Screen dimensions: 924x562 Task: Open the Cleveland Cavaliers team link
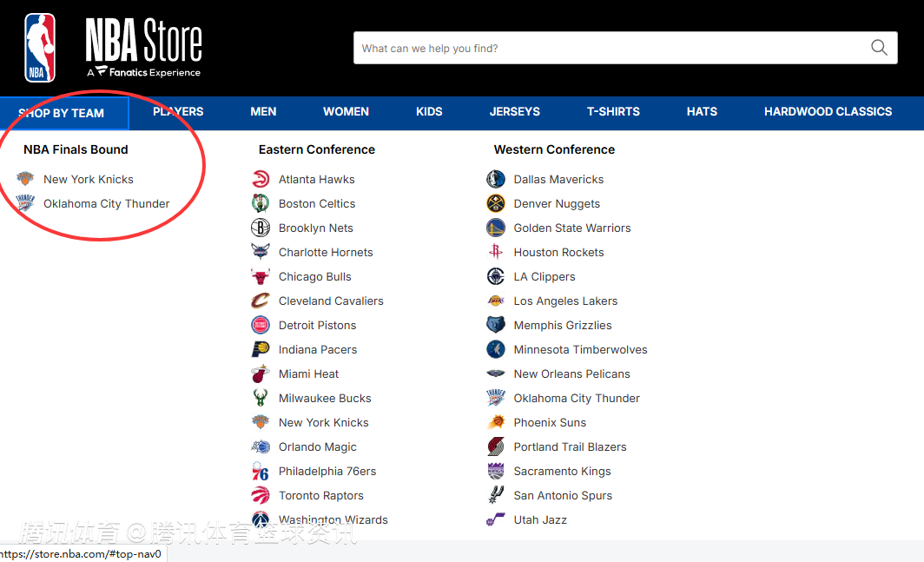(x=331, y=301)
